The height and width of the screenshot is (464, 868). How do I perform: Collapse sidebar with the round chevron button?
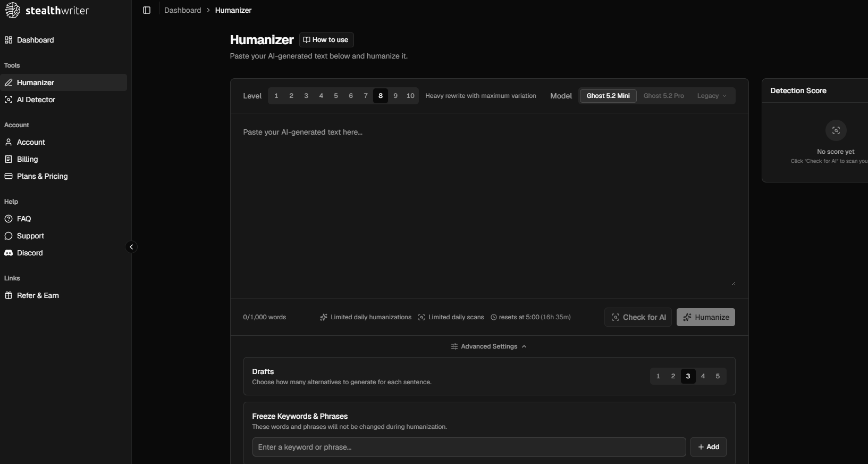[131, 247]
